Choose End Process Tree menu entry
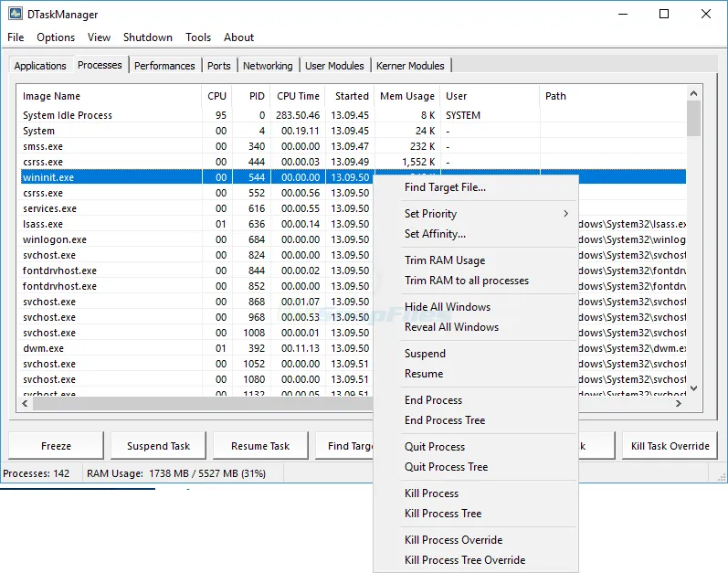The width and height of the screenshot is (728, 573). 476,420
